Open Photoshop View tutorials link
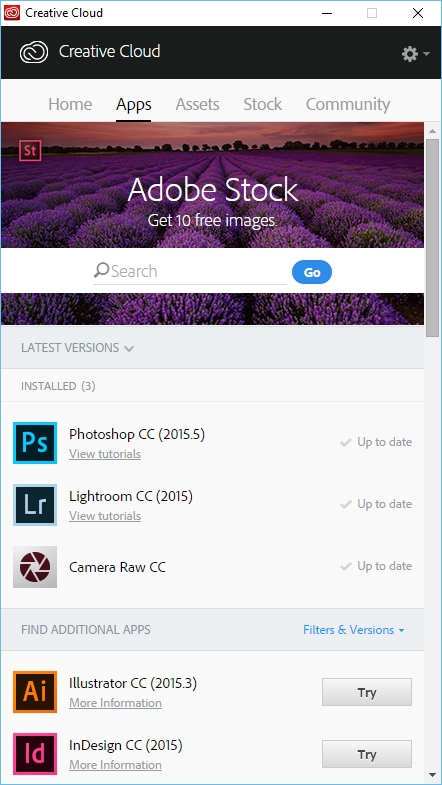The image size is (442, 785). click(105, 454)
